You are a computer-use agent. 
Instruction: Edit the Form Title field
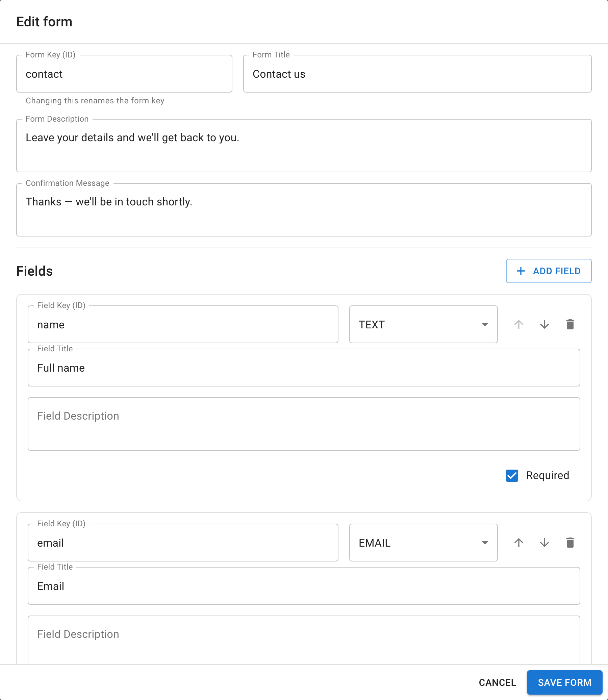[417, 74]
